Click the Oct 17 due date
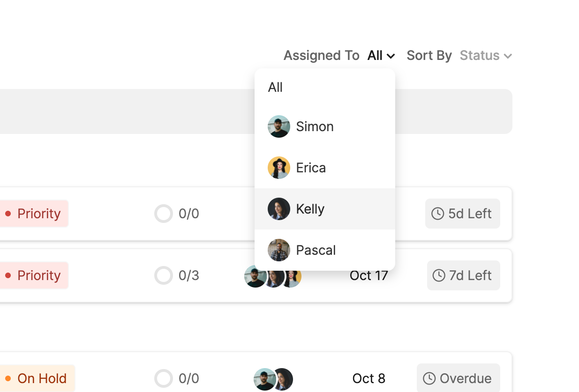This screenshot has height=392, width=579. click(368, 275)
